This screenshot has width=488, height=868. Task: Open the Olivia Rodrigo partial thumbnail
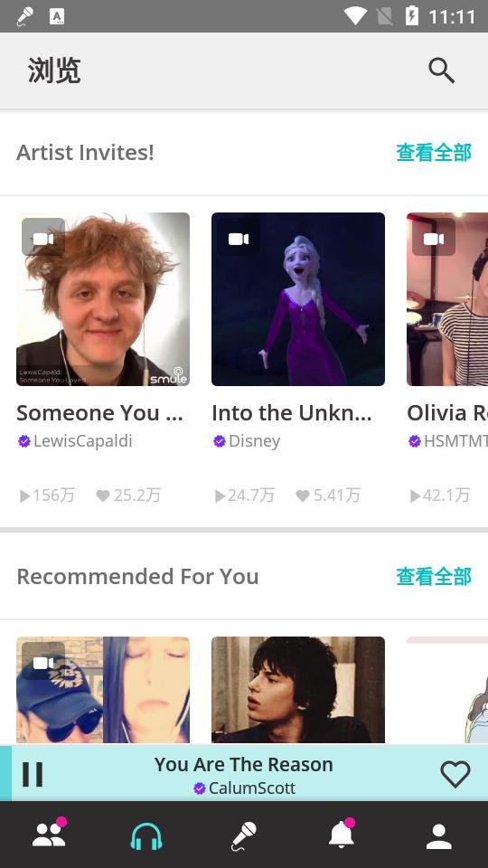click(447, 299)
